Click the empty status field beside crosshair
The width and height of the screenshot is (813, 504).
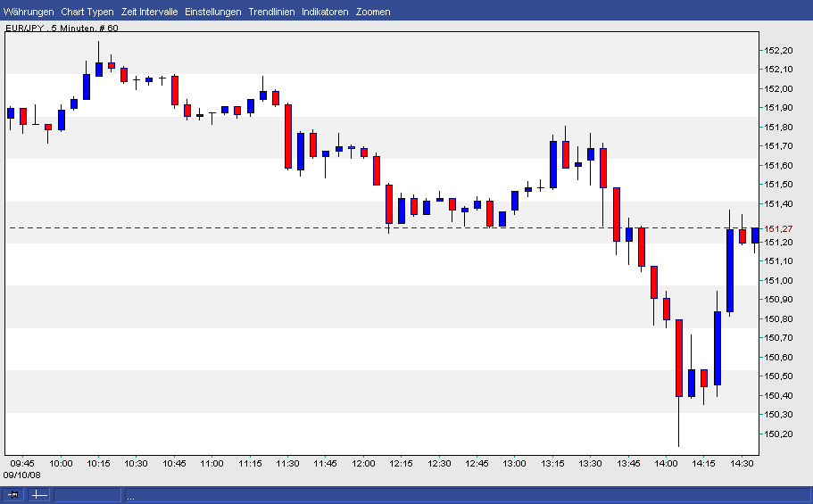point(87,495)
